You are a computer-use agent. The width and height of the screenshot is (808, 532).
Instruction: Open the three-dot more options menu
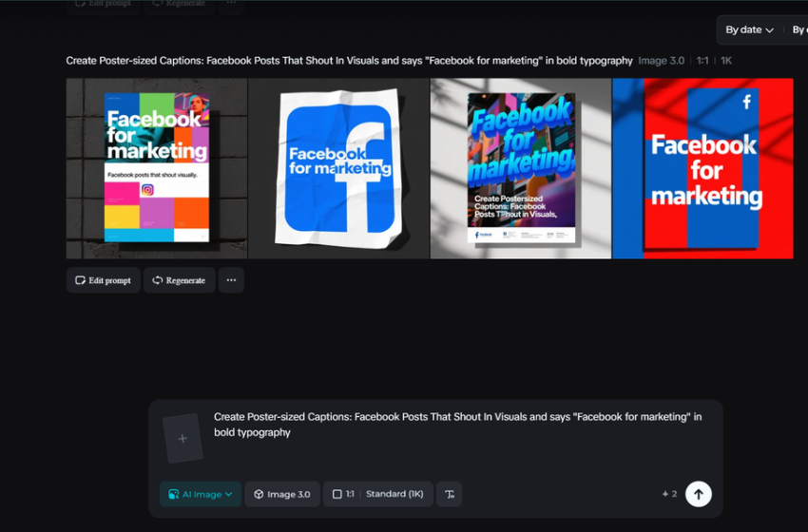[231, 280]
